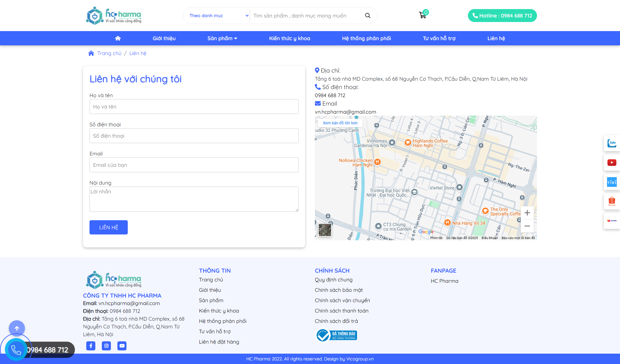Click the search magnifier icon
The height and width of the screenshot is (364, 620).
(x=368, y=16)
